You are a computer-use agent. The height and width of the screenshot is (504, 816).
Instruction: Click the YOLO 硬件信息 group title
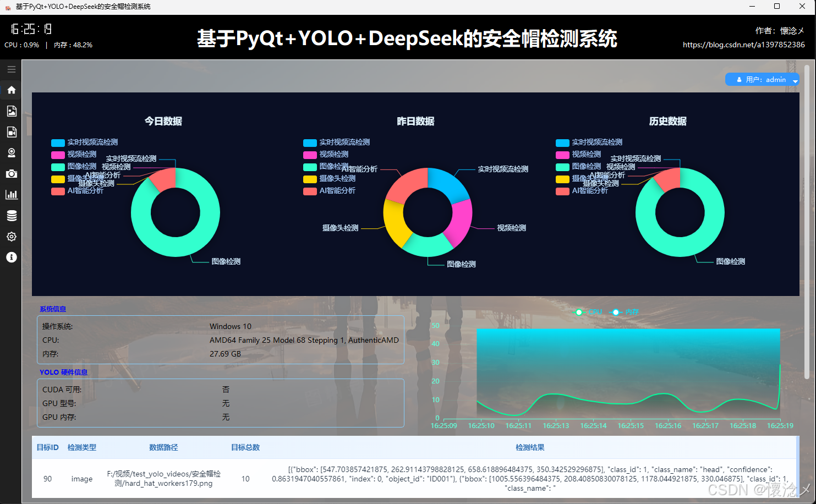point(63,372)
